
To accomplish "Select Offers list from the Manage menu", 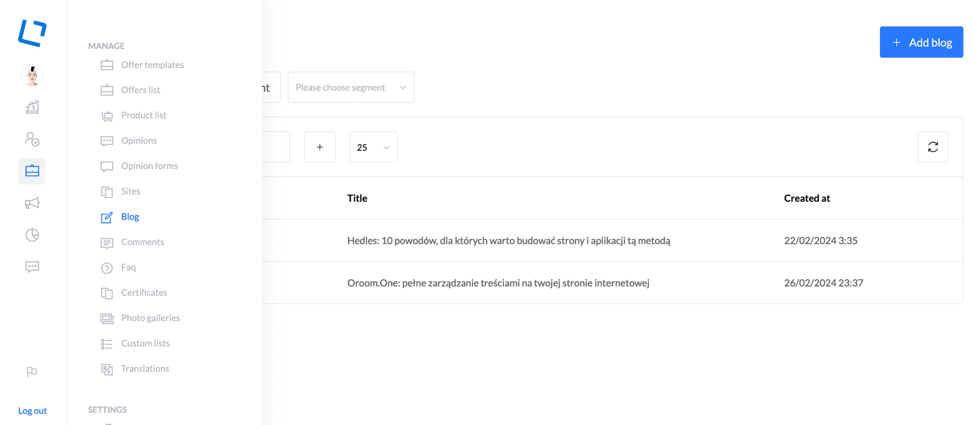I will point(140,90).
